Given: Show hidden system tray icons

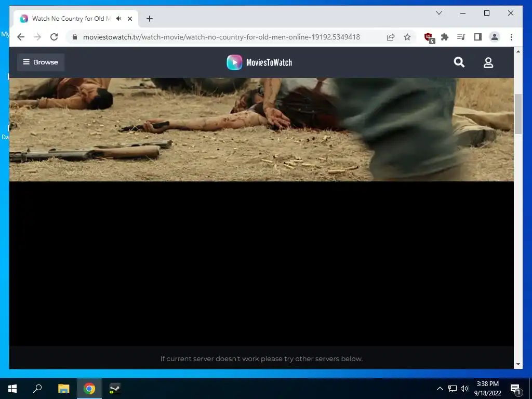Looking at the screenshot, I should 440,389.
